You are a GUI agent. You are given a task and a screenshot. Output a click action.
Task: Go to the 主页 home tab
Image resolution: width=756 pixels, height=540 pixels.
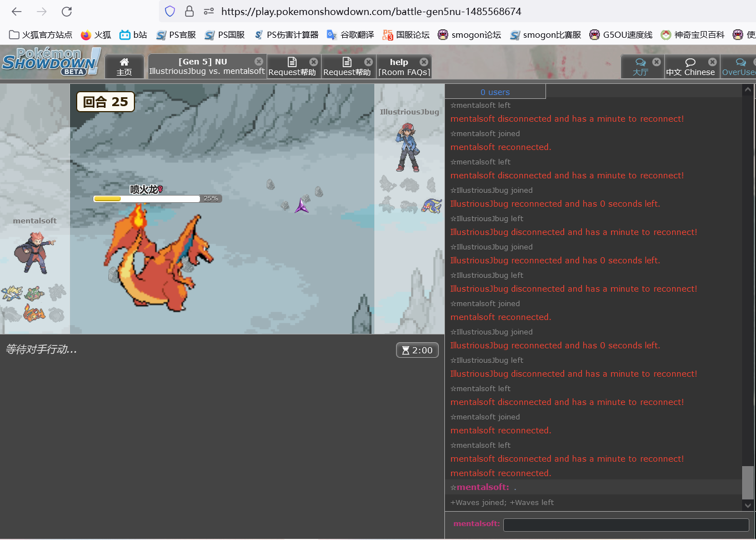coord(124,66)
